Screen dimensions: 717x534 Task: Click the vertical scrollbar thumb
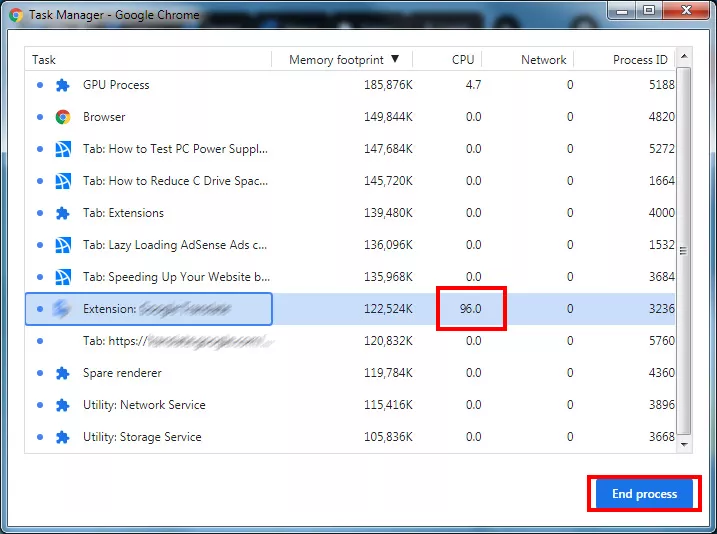click(x=684, y=251)
